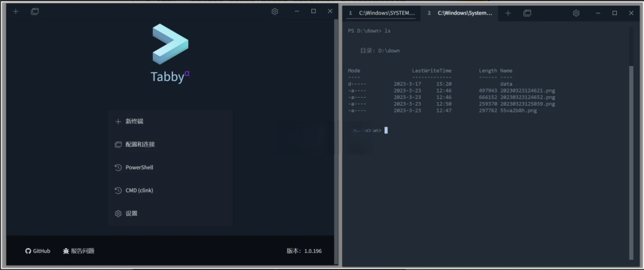Click the GitHub octocat icon
The image size is (644, 270).
[28, 250]
